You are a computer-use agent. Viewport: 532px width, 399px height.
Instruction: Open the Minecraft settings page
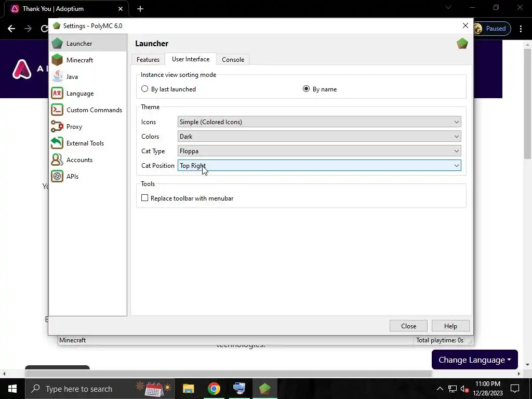(87, 60)
